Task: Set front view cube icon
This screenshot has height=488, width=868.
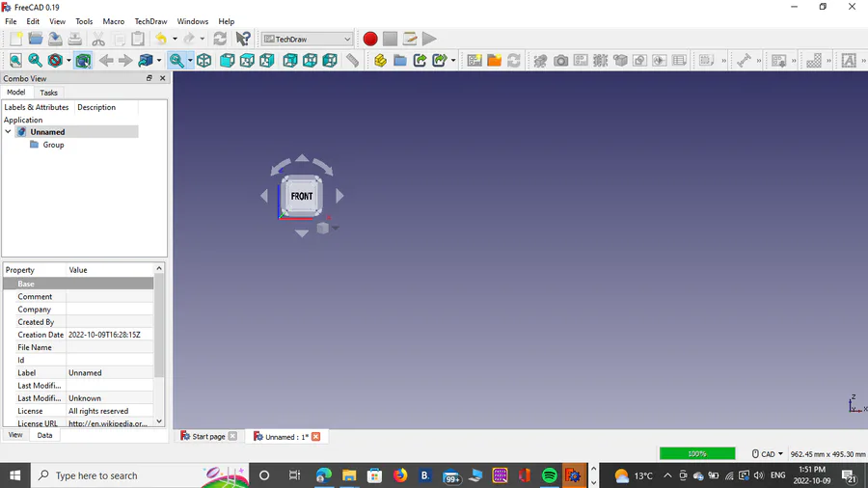Action: coord(227,61)
